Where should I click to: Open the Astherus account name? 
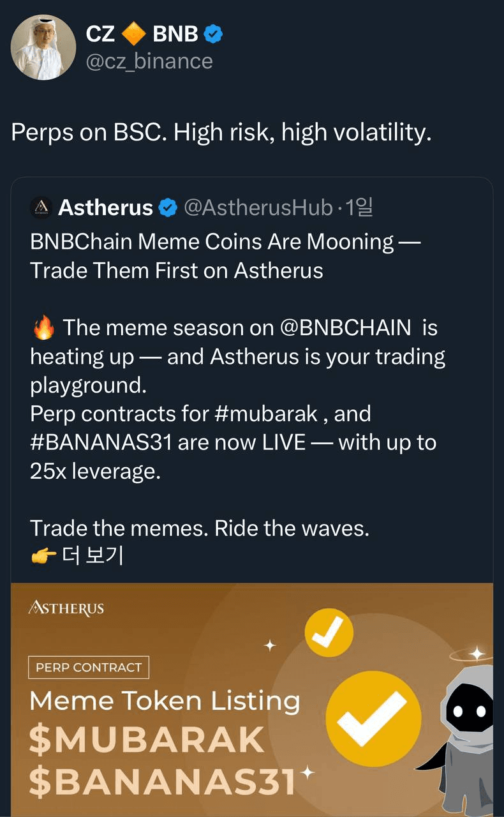pyautogui.click(x=105, y=207)
